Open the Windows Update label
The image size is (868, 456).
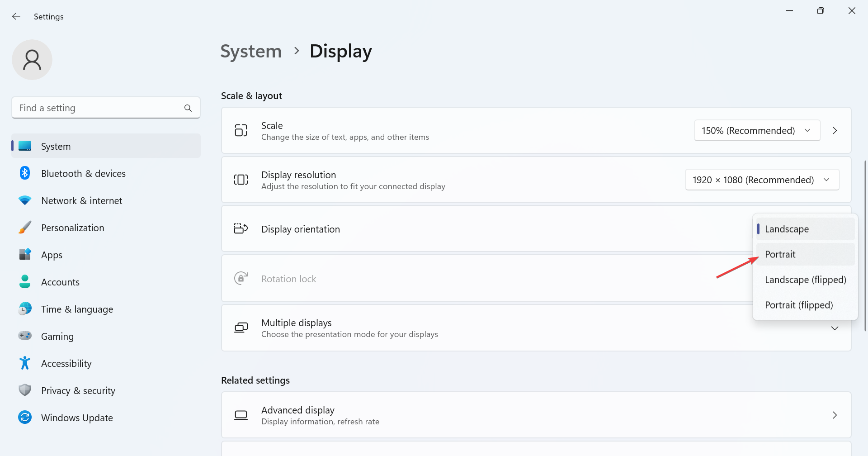(77, 418)
